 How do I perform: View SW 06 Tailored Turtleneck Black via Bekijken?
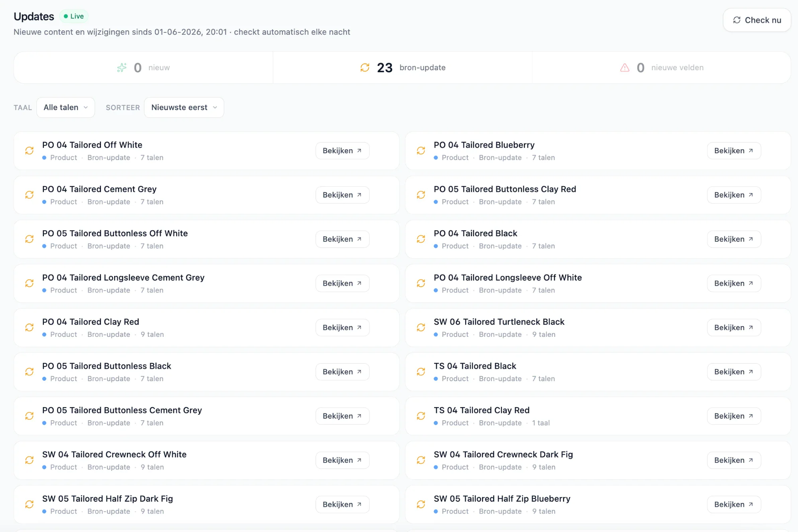coord(734,328)
